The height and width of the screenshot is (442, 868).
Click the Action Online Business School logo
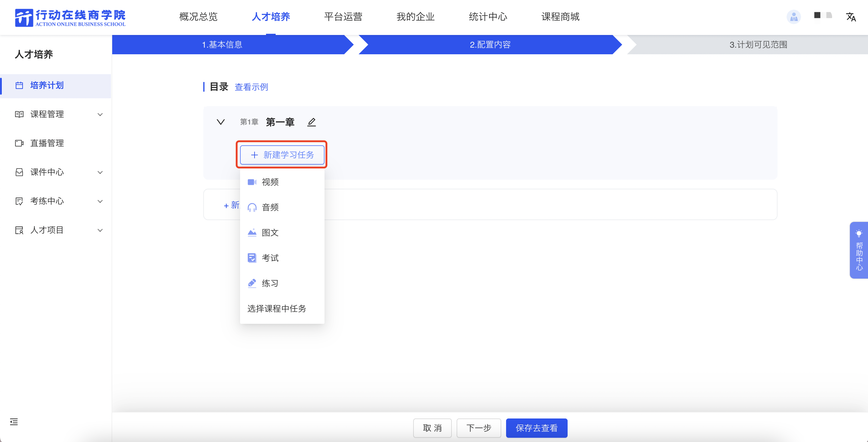point(70,17)
